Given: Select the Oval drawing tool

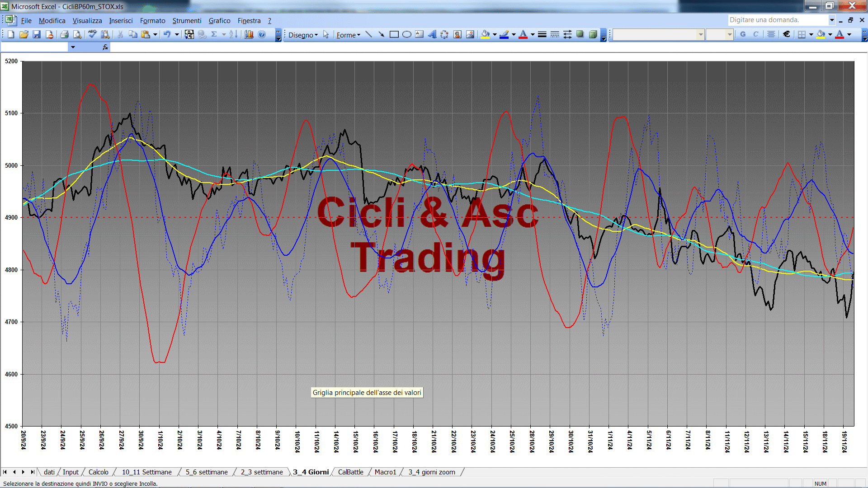Looking at the screenshot, I should (x=407, y=34).
